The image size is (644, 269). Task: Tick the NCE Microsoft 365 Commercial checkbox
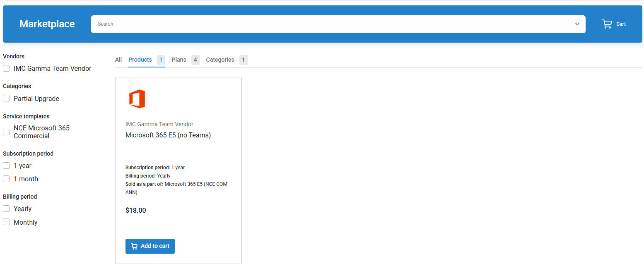click(x=6, y=132)
